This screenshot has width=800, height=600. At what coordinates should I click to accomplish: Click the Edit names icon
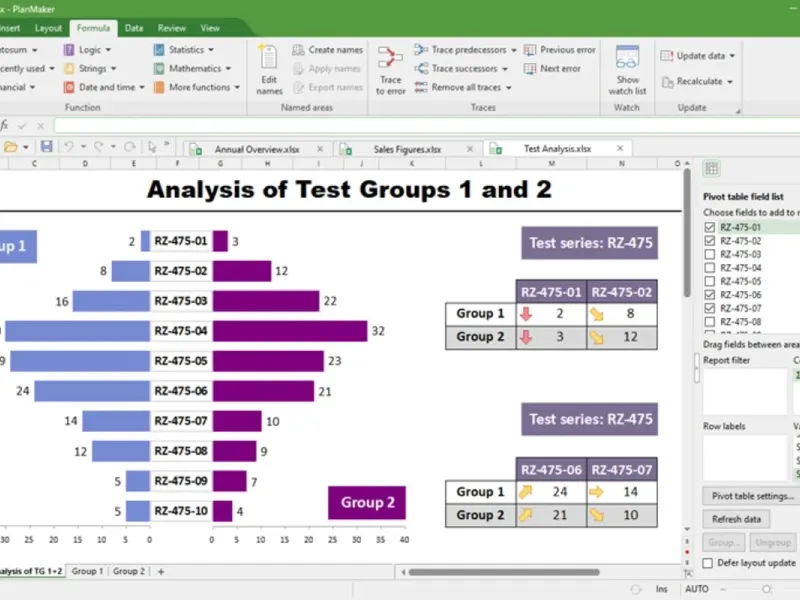pos(268,57)
